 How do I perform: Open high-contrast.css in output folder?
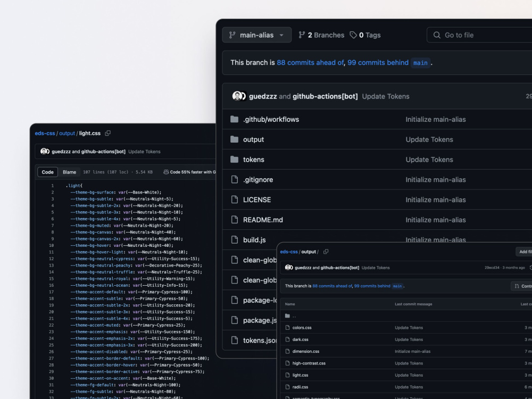(x=309, y=363)
